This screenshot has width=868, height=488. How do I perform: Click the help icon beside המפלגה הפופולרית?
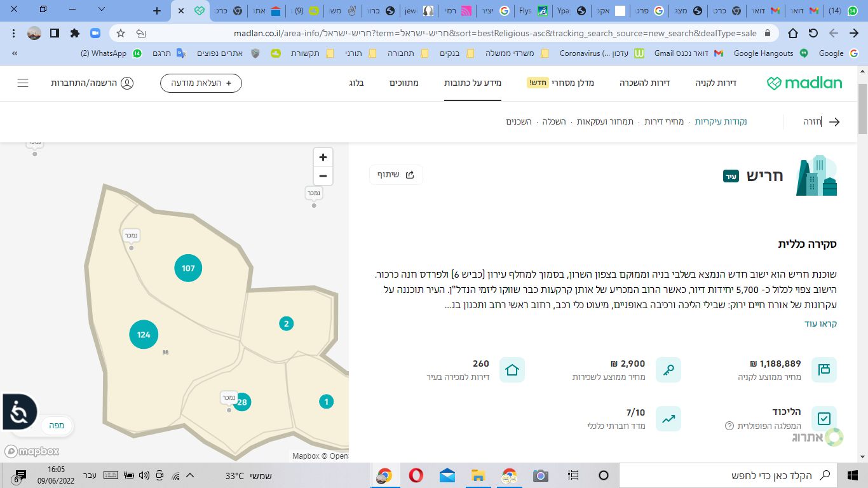pos(729,426)
